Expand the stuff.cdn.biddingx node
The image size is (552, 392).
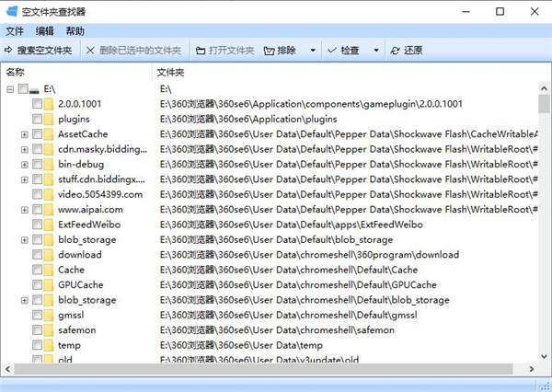click(24, 179)
